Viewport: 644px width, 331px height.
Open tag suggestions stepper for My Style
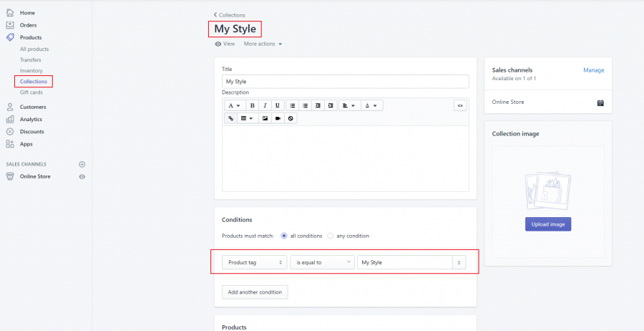[x=459, y=262]
